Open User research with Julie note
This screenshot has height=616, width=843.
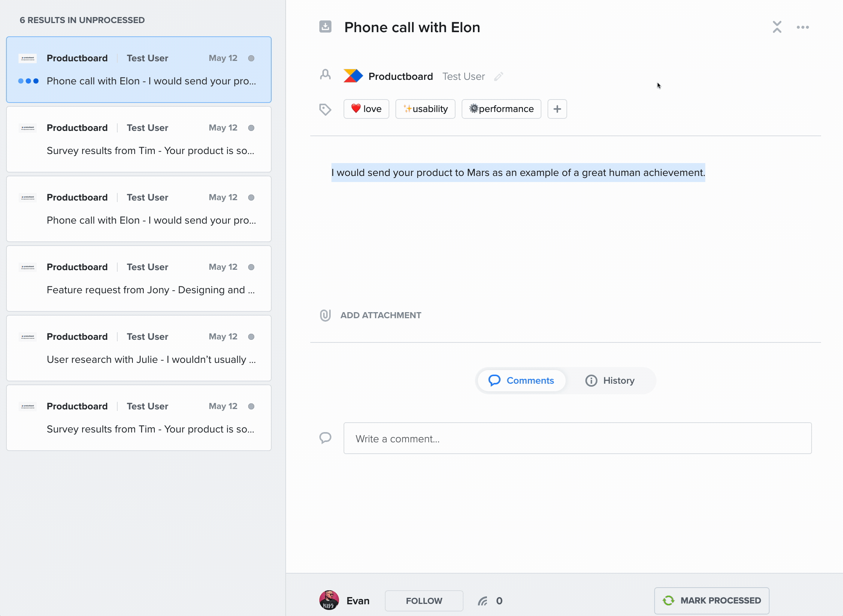(139, 348)
